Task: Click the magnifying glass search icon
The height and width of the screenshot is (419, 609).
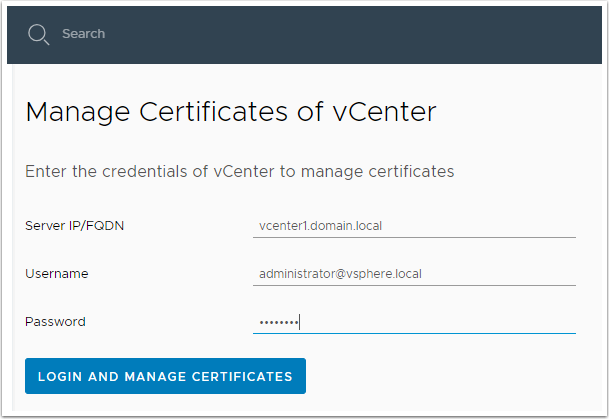Action: pos(38,34)
